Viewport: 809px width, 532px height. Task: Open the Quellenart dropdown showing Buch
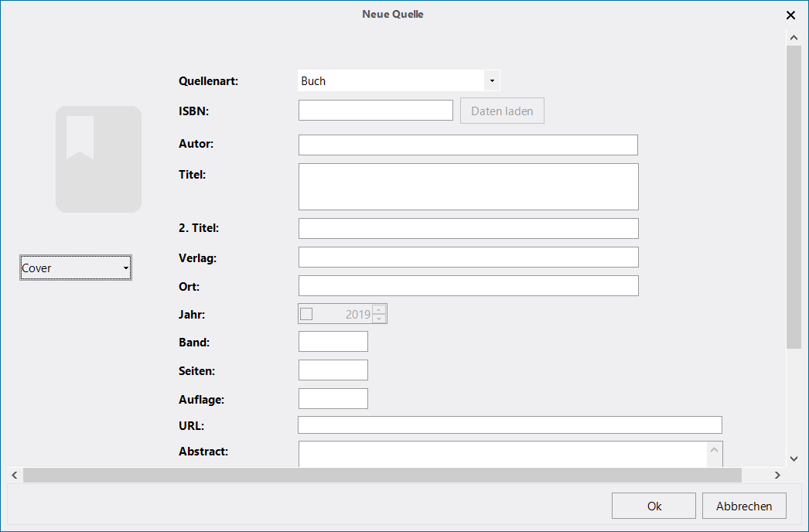(399, 80)
